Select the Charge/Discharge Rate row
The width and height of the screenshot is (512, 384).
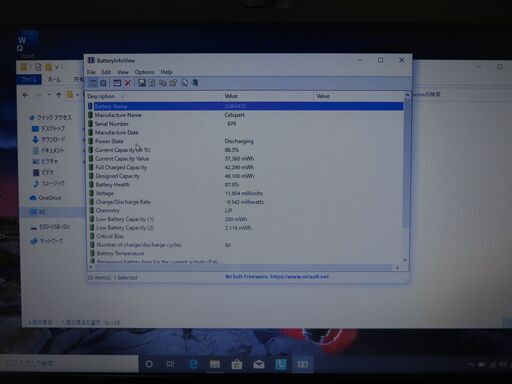(x=245, y=202)
